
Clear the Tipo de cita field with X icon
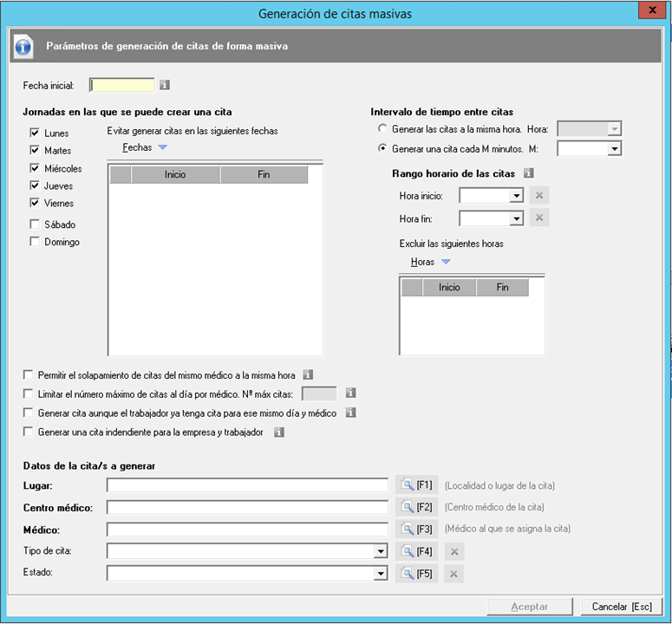(x=454, y=550)
